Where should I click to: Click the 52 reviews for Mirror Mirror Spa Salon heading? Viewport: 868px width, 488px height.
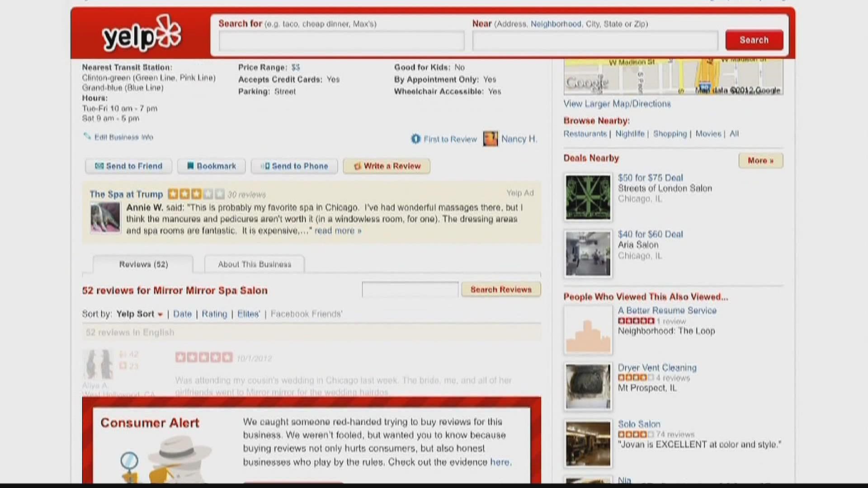click(x=175, y=291)
